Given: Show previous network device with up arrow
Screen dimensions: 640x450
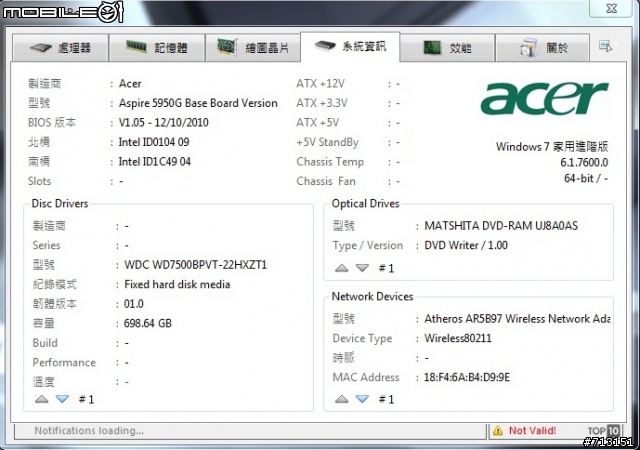Looking at the screenshot, I should (342, 399).
